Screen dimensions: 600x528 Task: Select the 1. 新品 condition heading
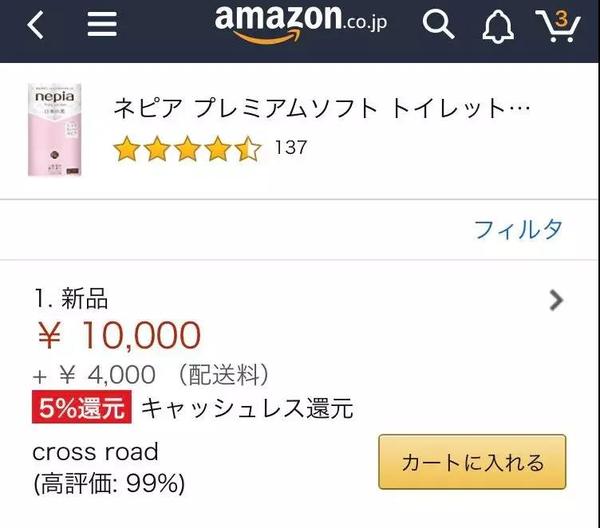[71, 297]
